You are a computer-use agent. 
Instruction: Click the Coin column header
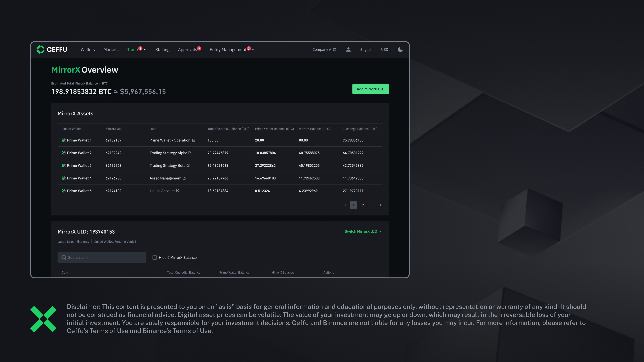[65, 272]
